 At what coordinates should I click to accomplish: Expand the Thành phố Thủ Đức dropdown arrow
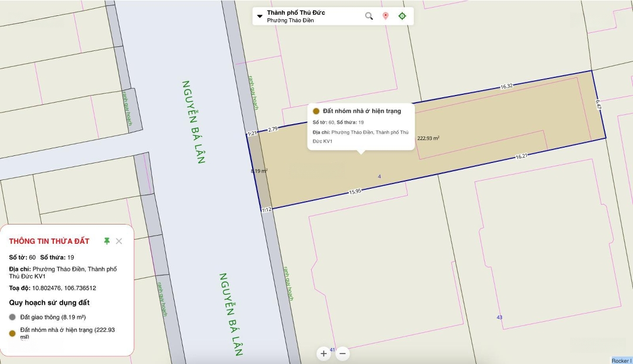click(x=260, y=16)
